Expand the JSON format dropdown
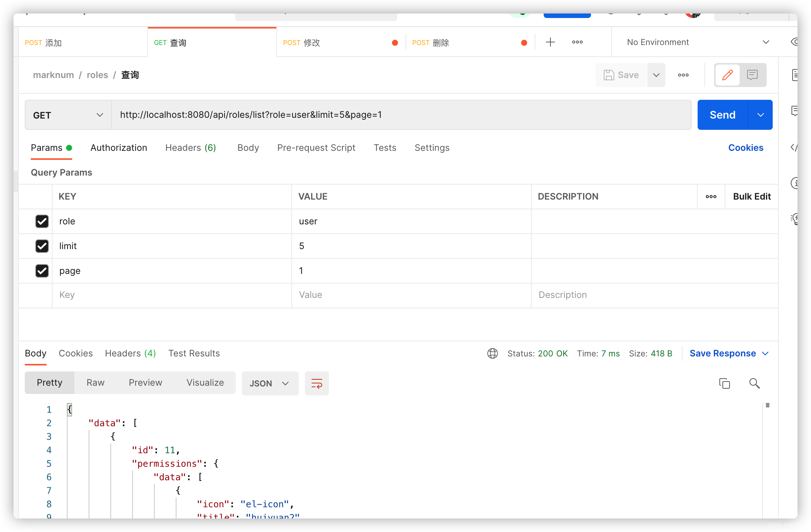This screenshot has width=811, height=532. point(270,383)
